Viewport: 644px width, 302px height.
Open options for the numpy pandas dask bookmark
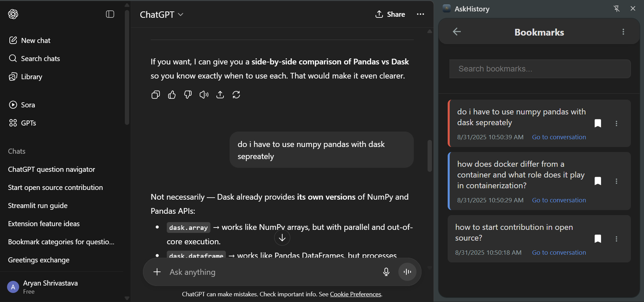pyautogui.click(x=616, y=123)
